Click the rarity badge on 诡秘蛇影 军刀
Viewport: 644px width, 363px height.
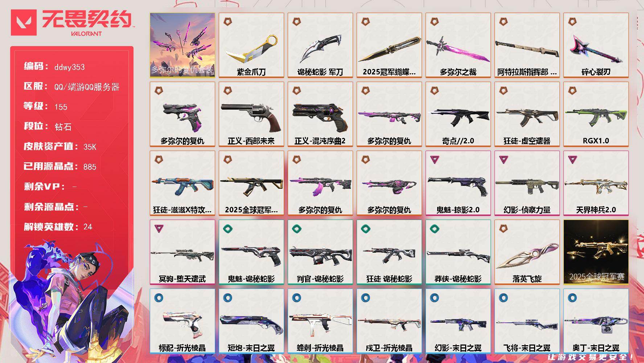pyautogui.click(x=296, y=22)
